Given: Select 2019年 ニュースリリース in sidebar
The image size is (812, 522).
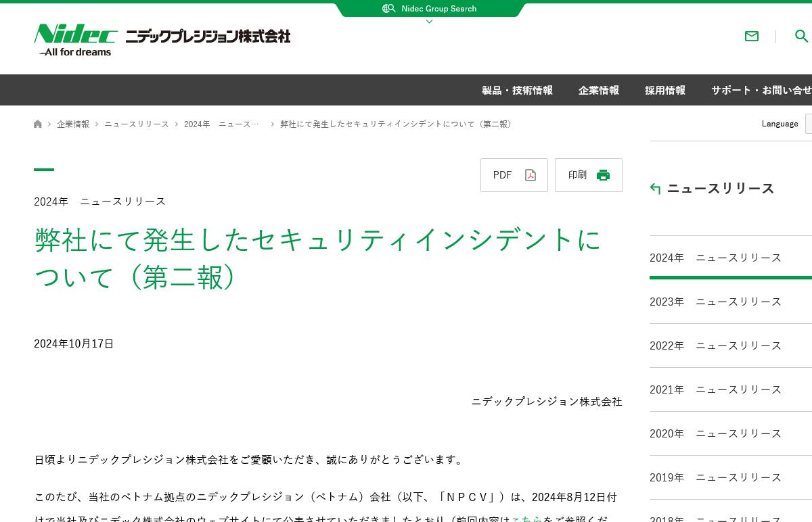Looking at the screenshot, I should [x=731, y=477].
